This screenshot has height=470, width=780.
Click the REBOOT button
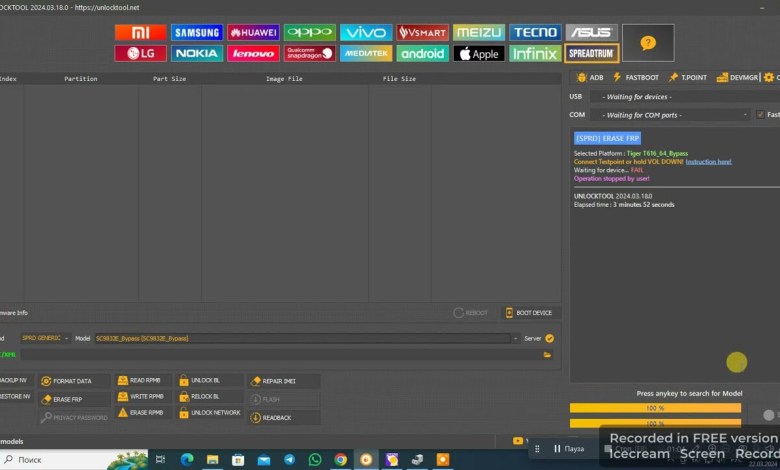click(x=471, y=313)
